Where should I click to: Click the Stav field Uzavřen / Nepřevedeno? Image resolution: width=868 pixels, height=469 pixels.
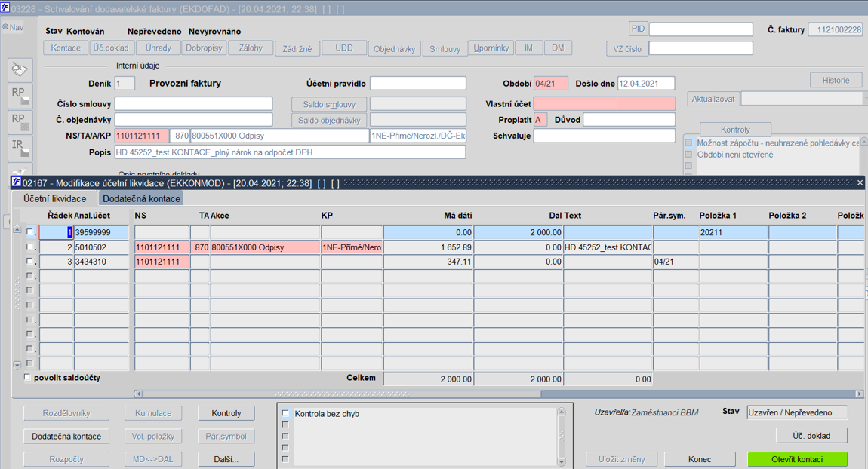coord(797,412)
